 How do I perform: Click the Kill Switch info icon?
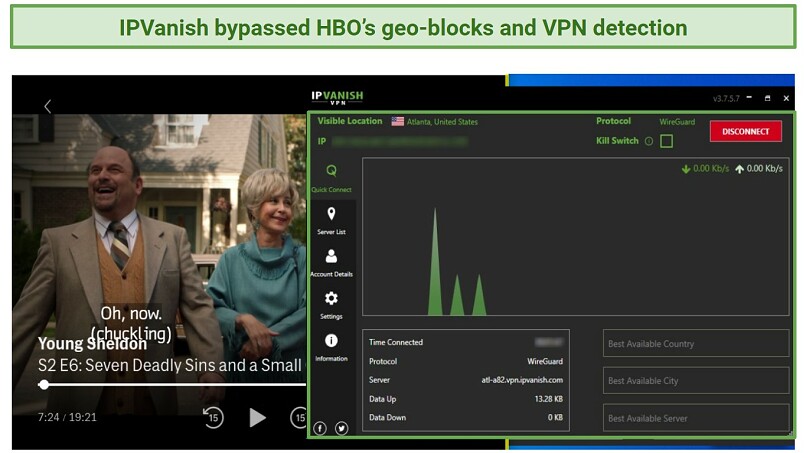point(649,141)
